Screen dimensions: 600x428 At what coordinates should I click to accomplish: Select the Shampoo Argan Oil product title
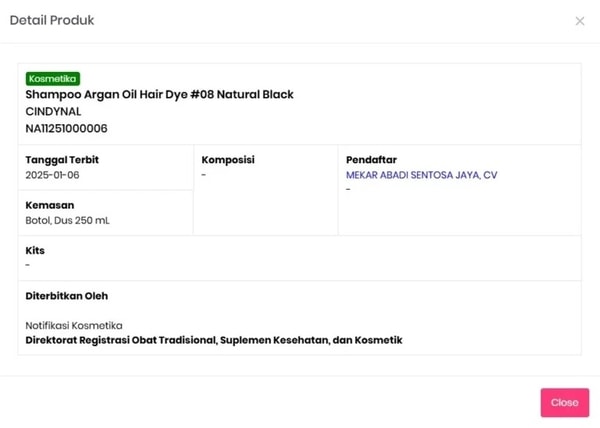159,94
